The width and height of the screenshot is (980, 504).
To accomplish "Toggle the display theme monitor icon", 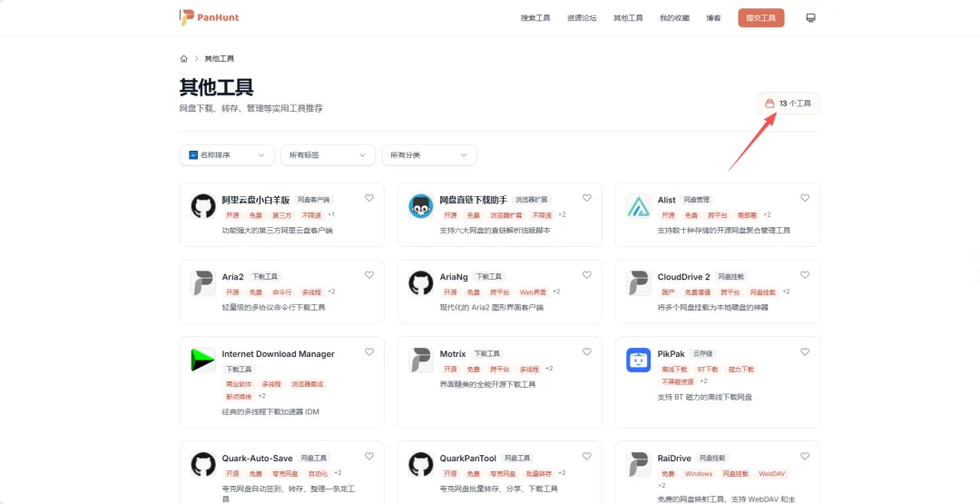I will [x=810, y=18].
